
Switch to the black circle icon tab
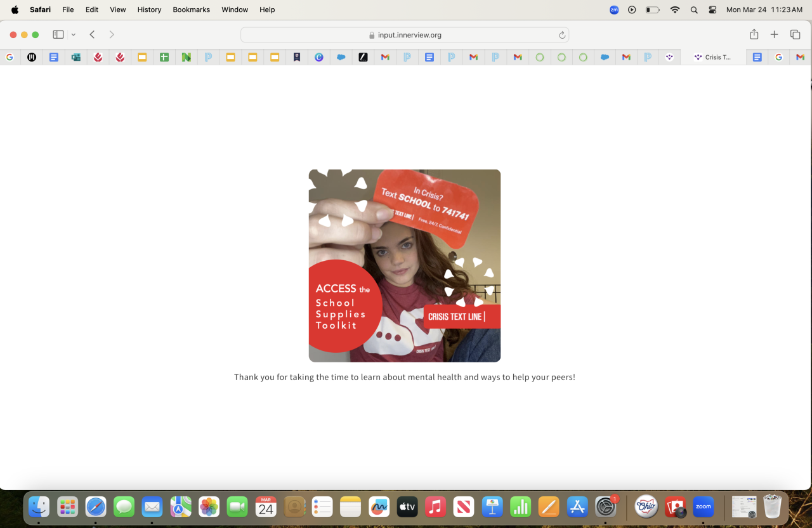32,57
